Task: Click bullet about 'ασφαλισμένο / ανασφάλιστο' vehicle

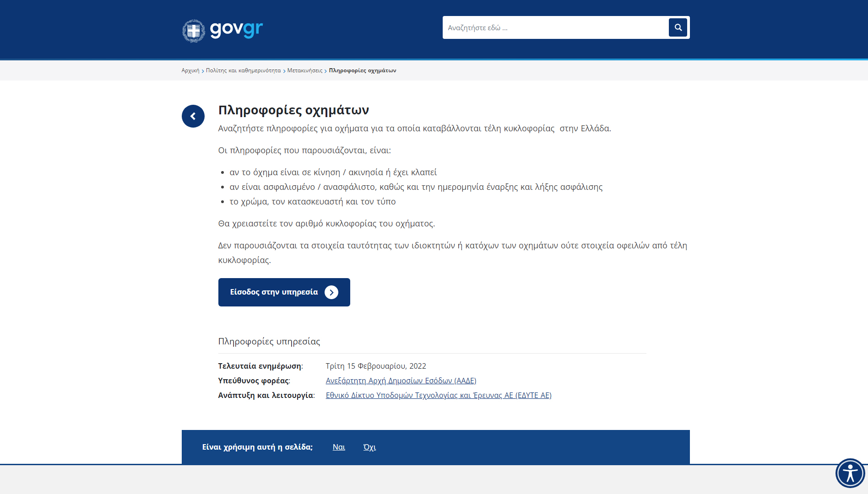Action: pyautogui.click(x=416, y=187)
